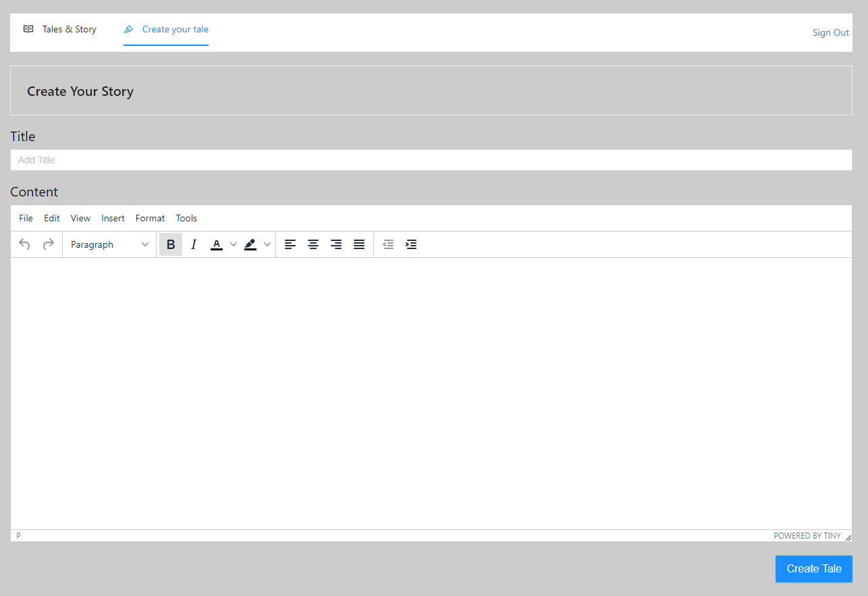Image resolution: width=868 pixels, height=596 pixels.
Task: Justify the paragraph text
Action: pyautogui.click(x=359, y=244)
